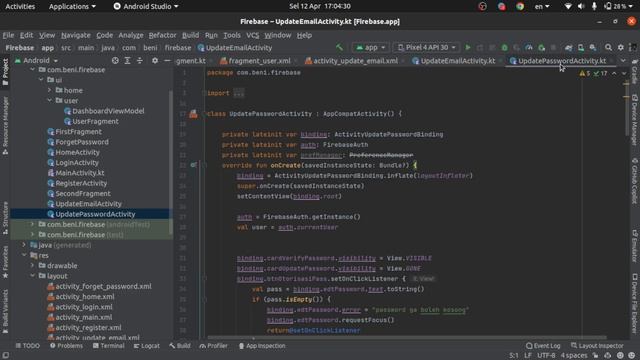Open Emulator side panel

click(x=635, y=246)
